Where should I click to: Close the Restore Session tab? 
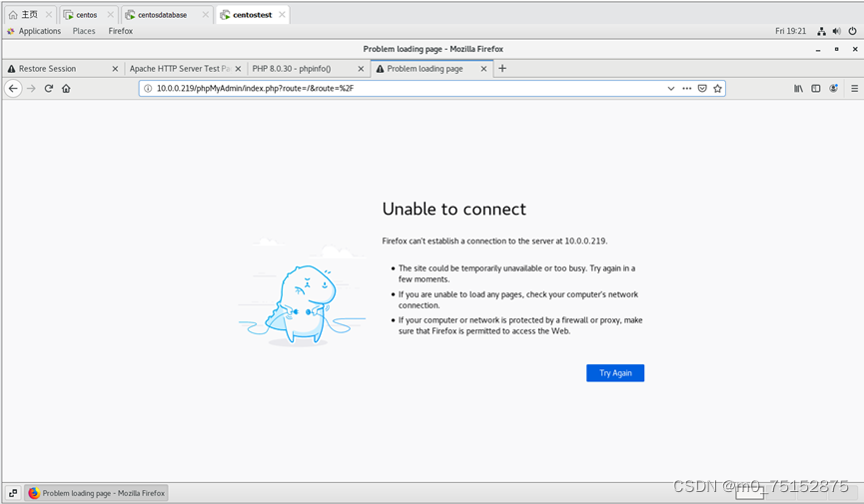(115, 69)
